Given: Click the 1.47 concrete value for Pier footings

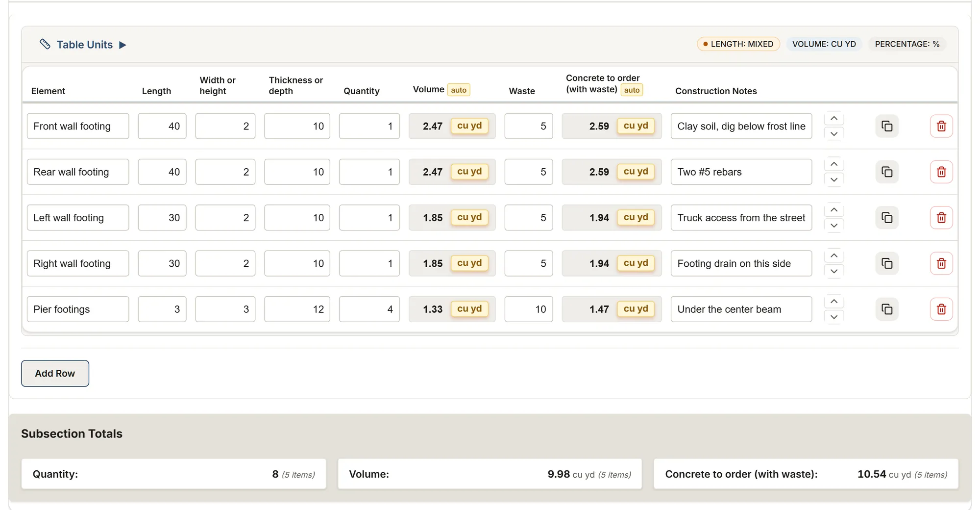Looking at the screenshot, I should [x=599, y=309].
